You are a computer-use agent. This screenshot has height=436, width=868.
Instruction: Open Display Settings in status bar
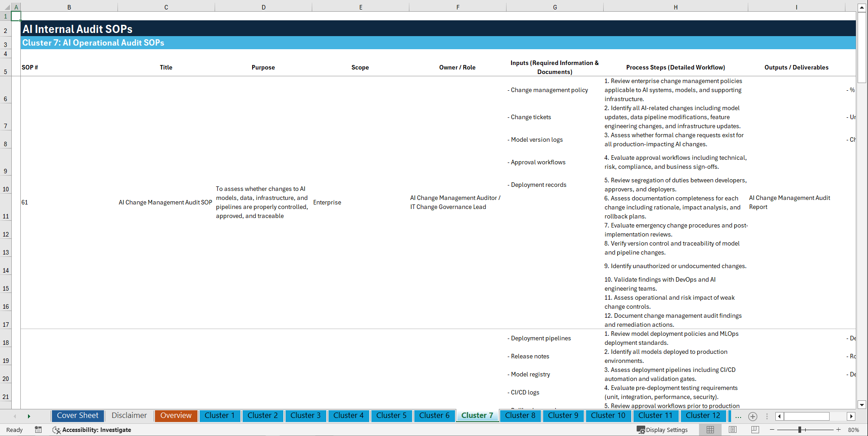[662, 430]
